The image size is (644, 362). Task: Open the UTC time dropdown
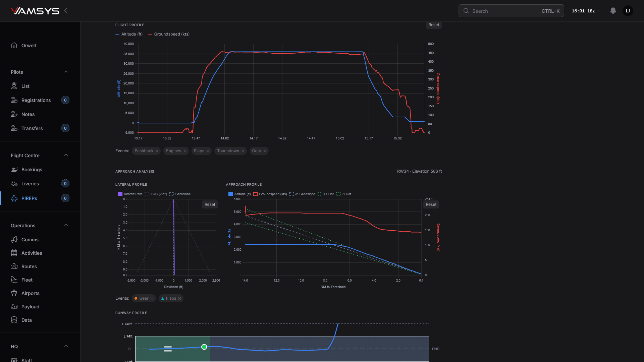pos(586,11)
